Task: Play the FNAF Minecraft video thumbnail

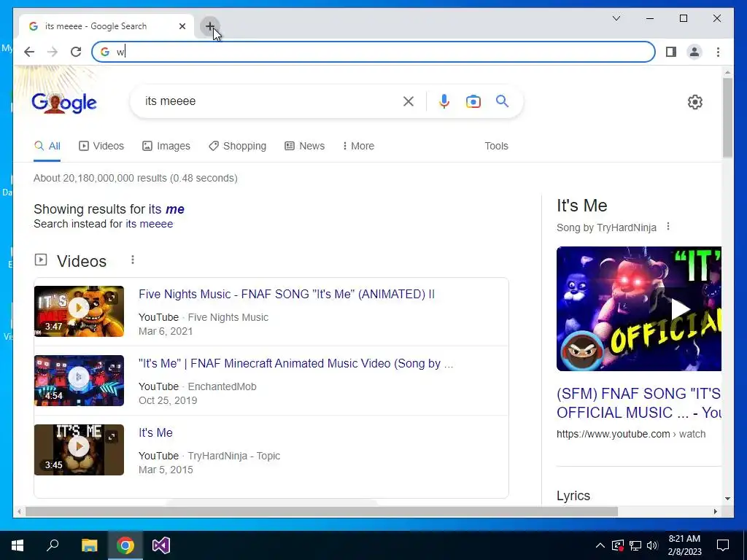Action: tap(79, 381)
